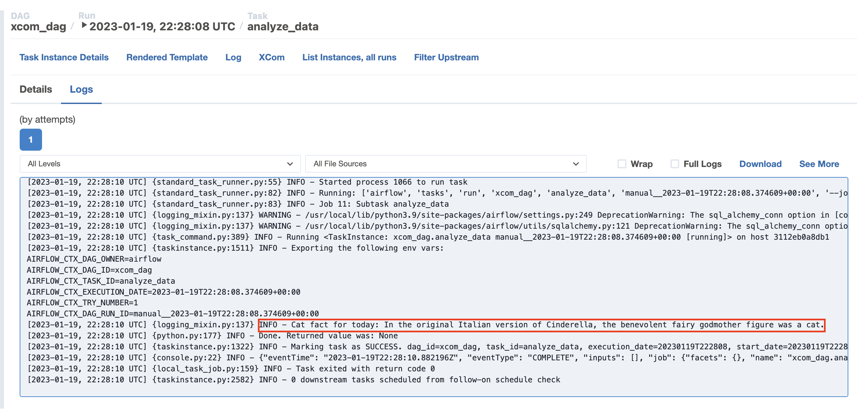Select attempt number 1
This screenshot has height=410, width=868.
(31, 140)
